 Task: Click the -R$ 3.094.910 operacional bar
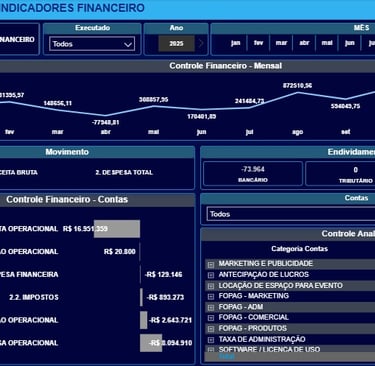tap(151, 343)
